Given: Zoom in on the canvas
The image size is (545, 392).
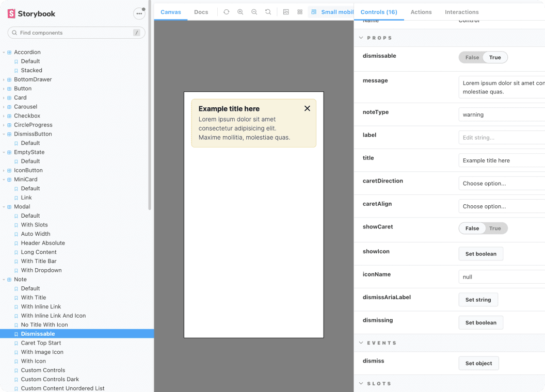Looking at the screenshot, I should pyautogui.click(x=240, y=12).
